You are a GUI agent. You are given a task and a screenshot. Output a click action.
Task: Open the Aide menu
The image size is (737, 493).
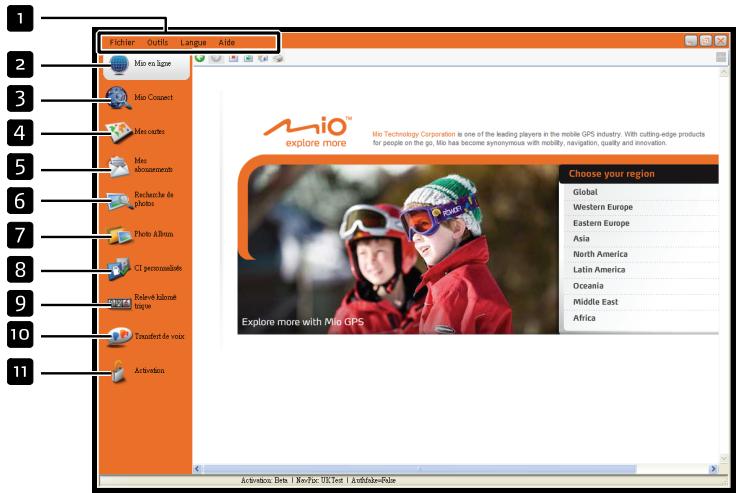(x=227, y=42)
